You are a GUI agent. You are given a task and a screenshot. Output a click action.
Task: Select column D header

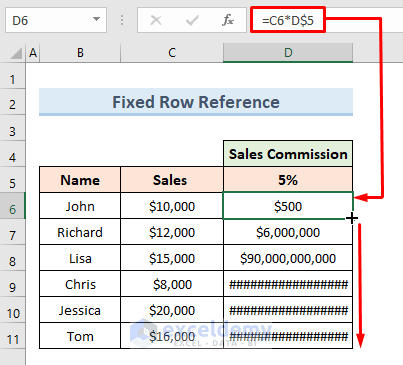click(x=288, y=53)
